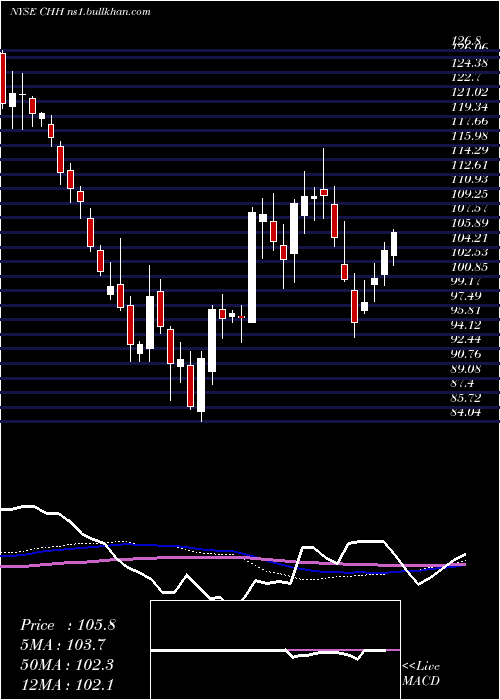Click the 84.04 price axis label
This screenshot has width=500, height=700.
tap(466, 412)
